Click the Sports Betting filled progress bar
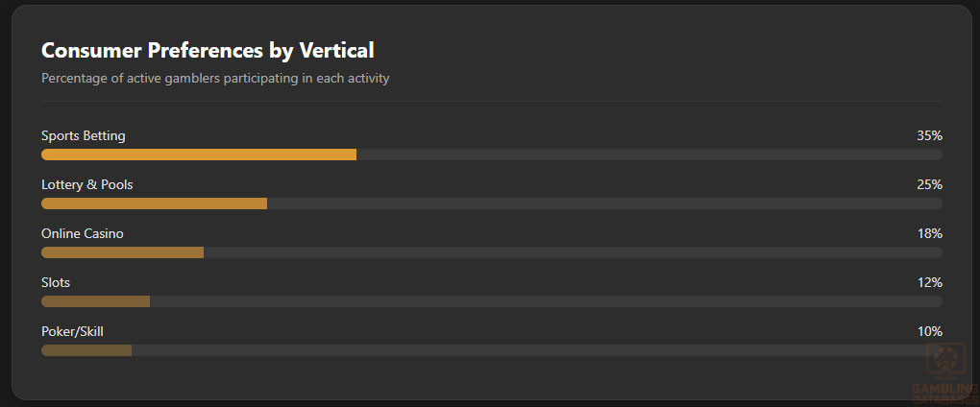 (199, 155)
